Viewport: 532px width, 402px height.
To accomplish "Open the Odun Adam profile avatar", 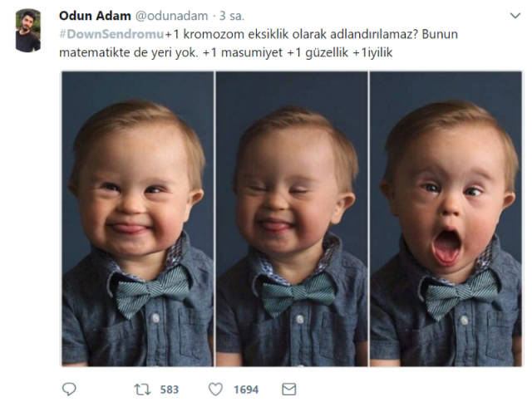I will point(28,31).
